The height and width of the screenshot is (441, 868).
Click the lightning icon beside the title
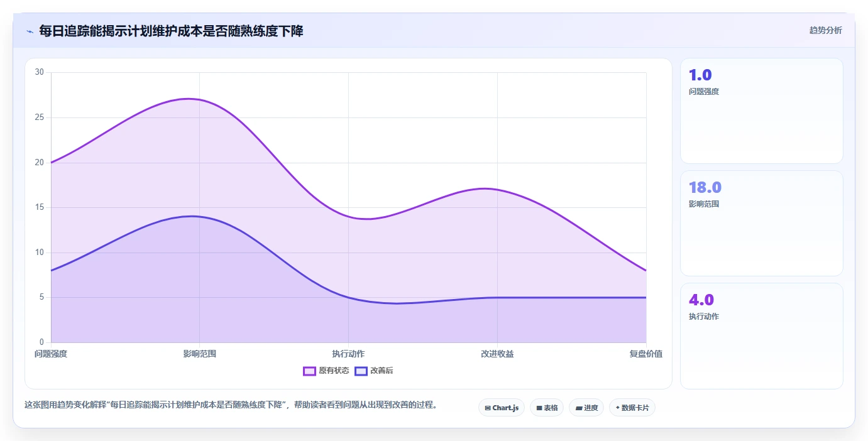click(x=30, y=31)
